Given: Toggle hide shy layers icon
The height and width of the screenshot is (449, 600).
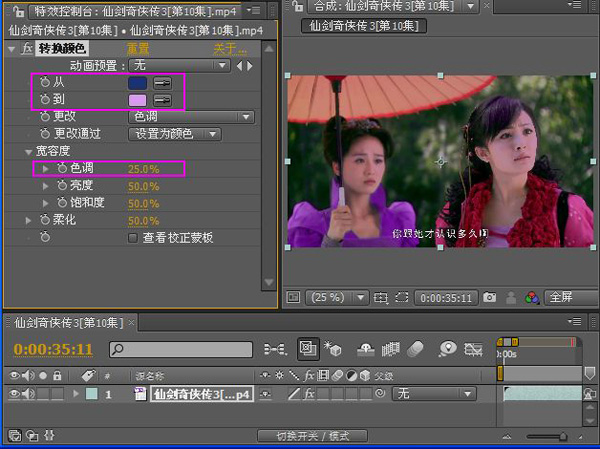Looking at the screenshot, I should 366,349.
